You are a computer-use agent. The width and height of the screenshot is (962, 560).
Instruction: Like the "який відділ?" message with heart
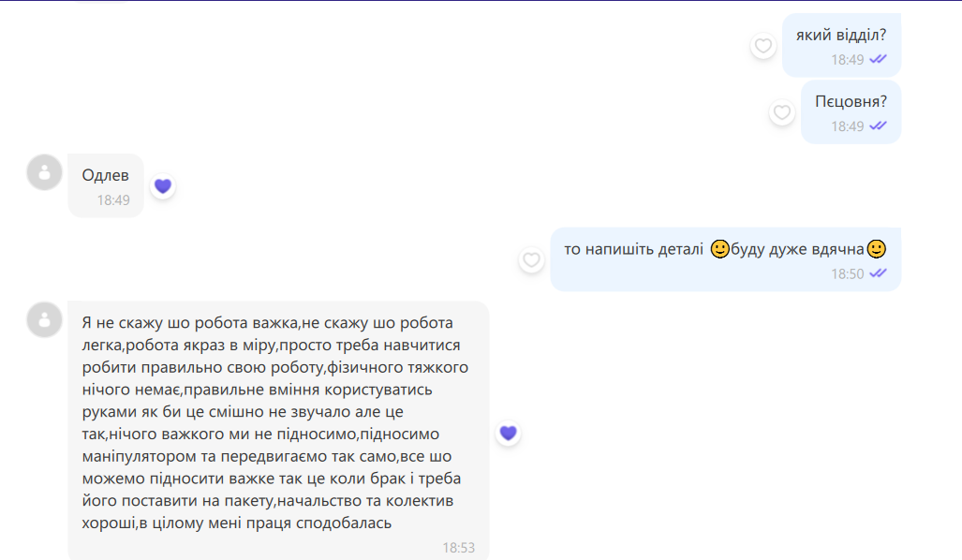point(763,45)
